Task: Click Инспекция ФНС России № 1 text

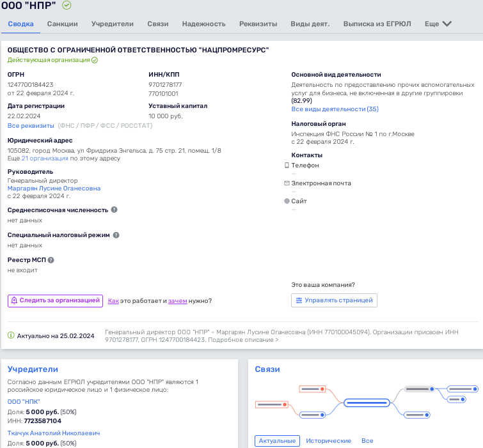Action: point(352,134)
